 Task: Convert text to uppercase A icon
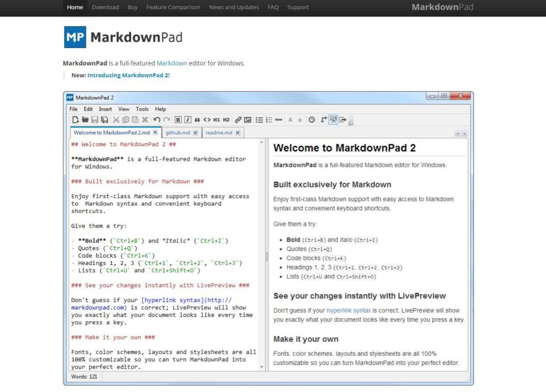pos(290,120)
